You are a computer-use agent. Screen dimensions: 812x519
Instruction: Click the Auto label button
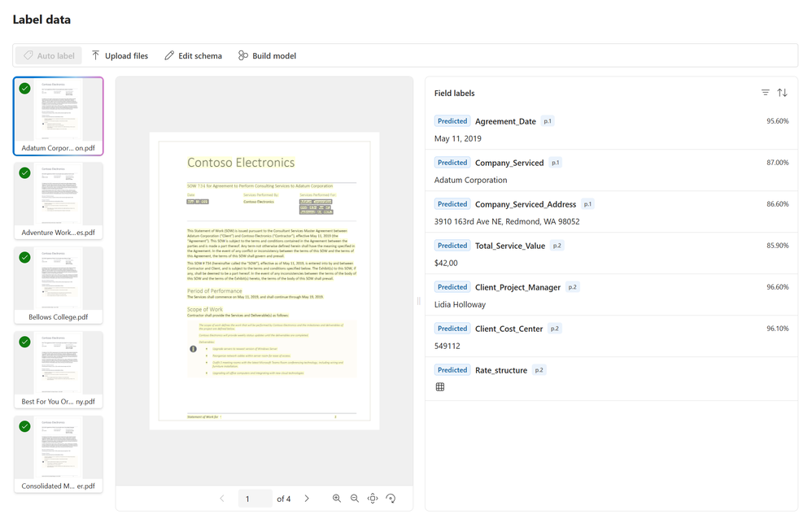pyautogui.click(x=49, y=55)
